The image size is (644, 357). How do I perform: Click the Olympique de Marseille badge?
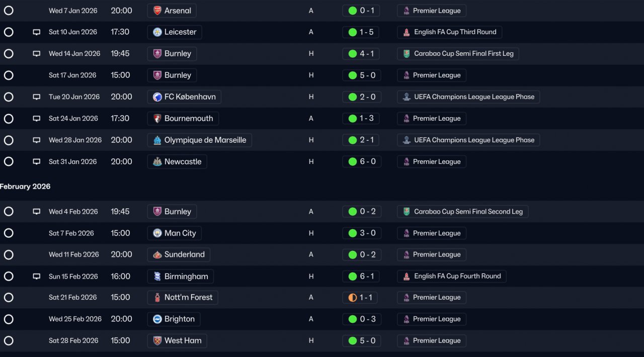[157, 140]
